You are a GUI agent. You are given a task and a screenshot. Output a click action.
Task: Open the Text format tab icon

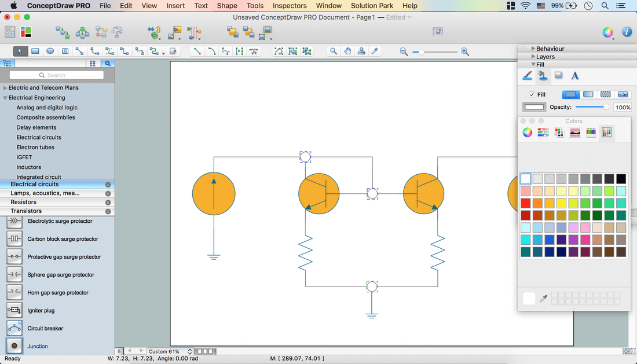tap(574, 76)
